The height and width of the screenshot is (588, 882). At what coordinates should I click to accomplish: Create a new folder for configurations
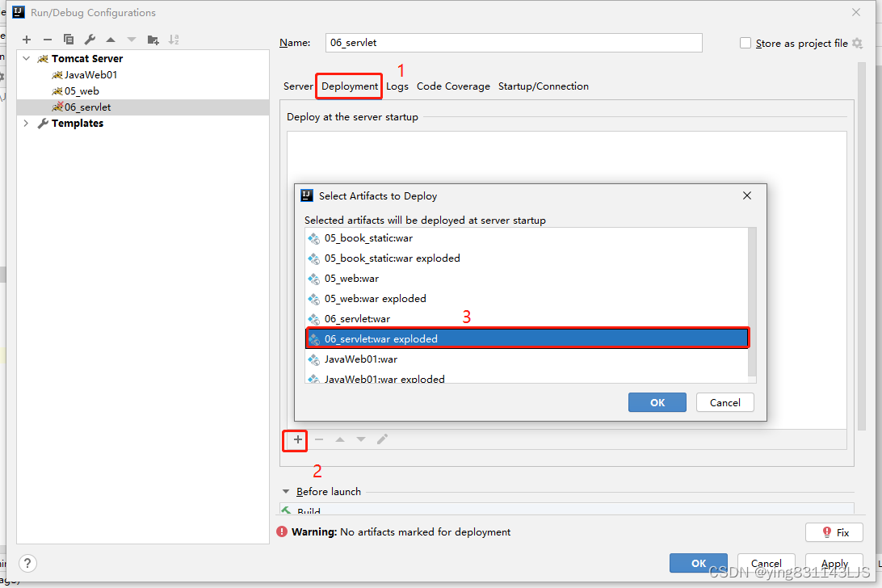pyautogui.click(x=153, y=39)
